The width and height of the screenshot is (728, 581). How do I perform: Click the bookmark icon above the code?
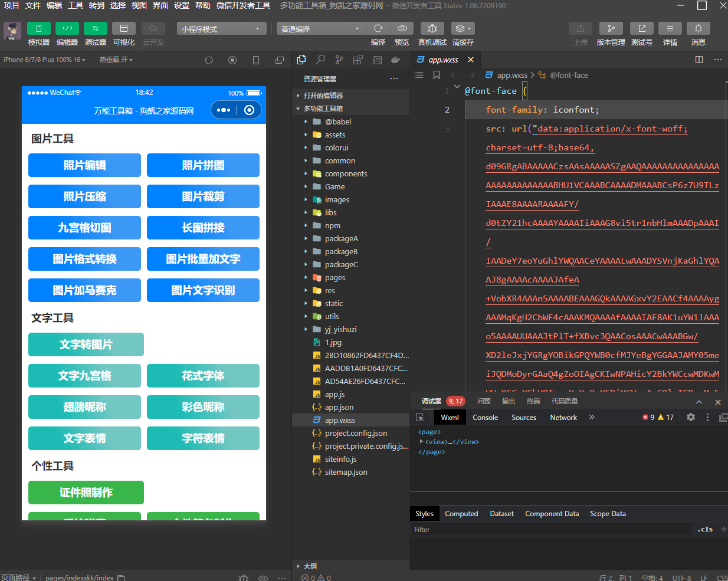click(437, 75)
